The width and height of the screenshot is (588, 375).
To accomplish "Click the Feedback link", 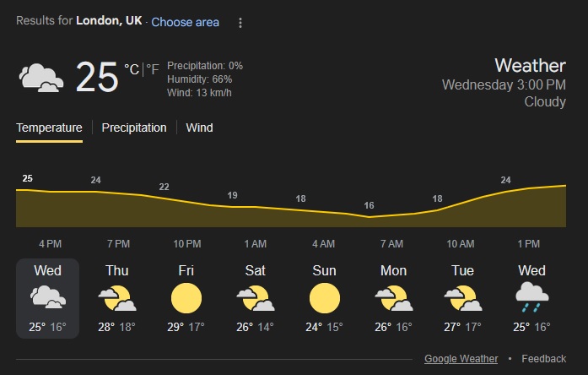I will point(543,359).
